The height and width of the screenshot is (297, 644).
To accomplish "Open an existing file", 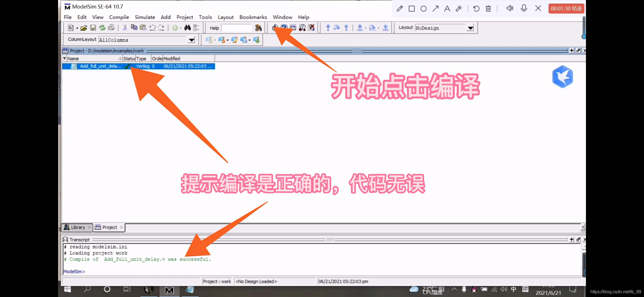I will (84, 28).
